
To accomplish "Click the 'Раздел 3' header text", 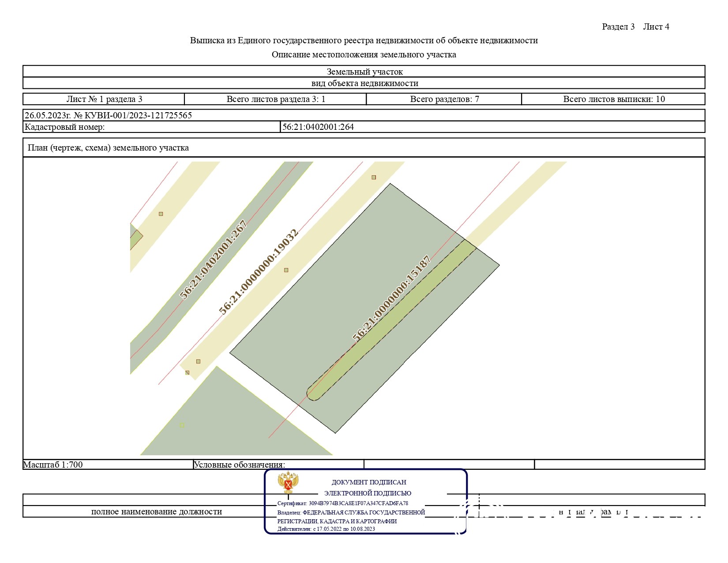I will point(618,26).
